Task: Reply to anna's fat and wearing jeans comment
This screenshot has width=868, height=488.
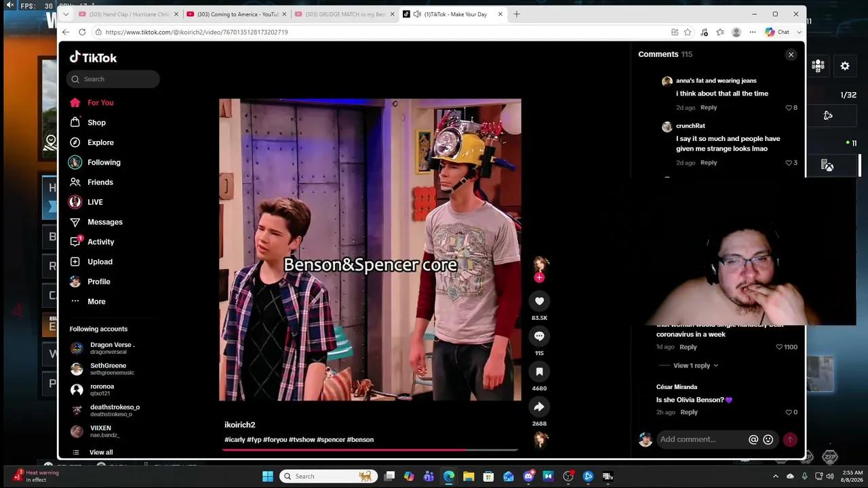Action: click(709, 108)
